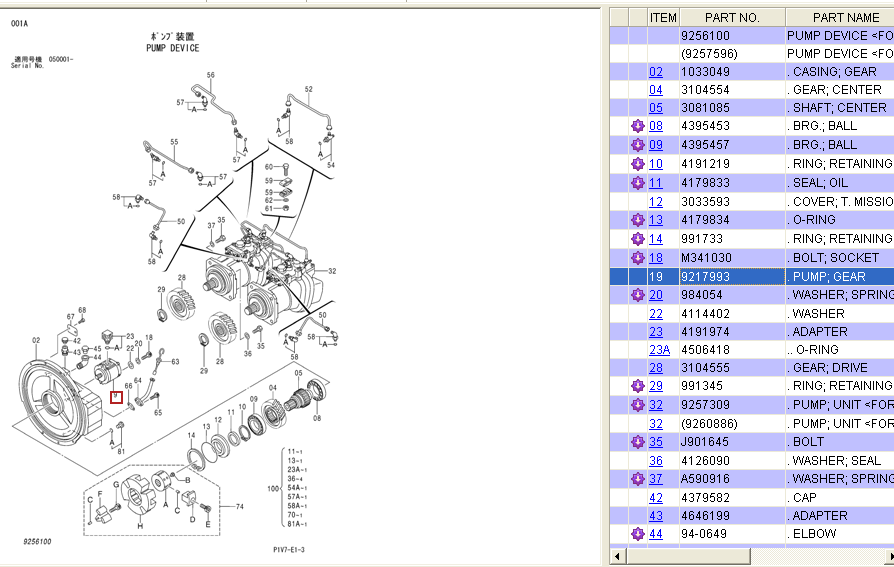Screen dimensions: 894x567
Task: Select the gear icon for item 11 SEAL; OIL
Action: point(637,183)
